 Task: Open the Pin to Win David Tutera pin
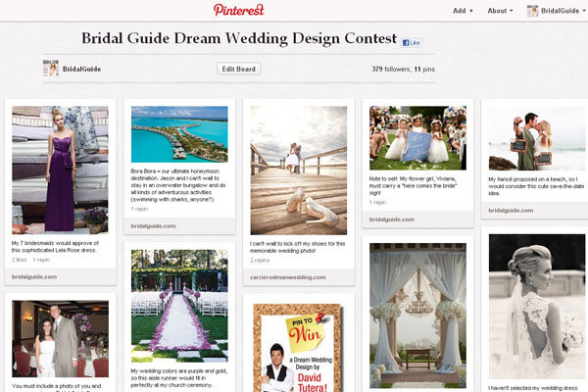pos(299,348)
